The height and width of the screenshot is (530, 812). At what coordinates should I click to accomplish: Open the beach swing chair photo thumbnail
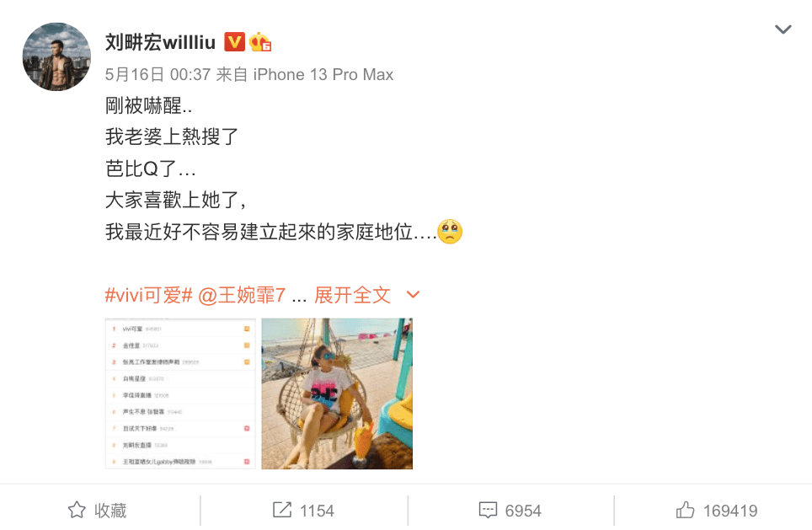tap(337, 393)
